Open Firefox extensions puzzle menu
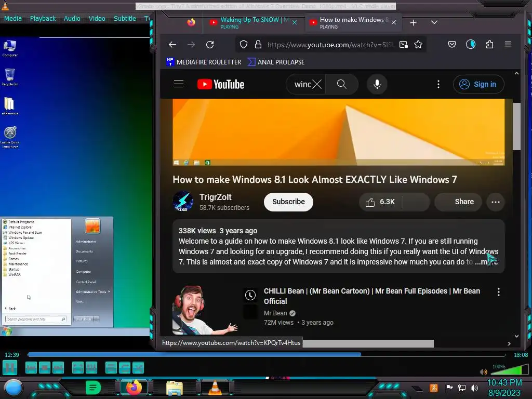Image resolution: width=532 pixels, height=399 pixels. [x=489, y=45]
